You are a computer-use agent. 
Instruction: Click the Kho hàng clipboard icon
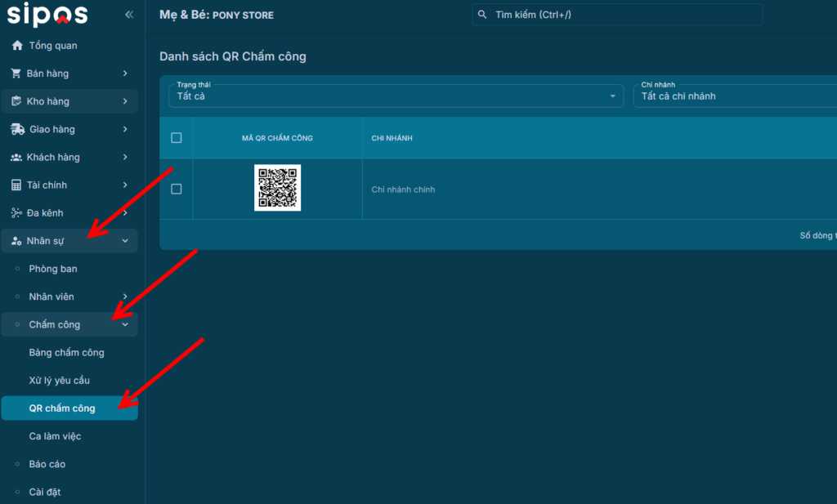point(16,100)
